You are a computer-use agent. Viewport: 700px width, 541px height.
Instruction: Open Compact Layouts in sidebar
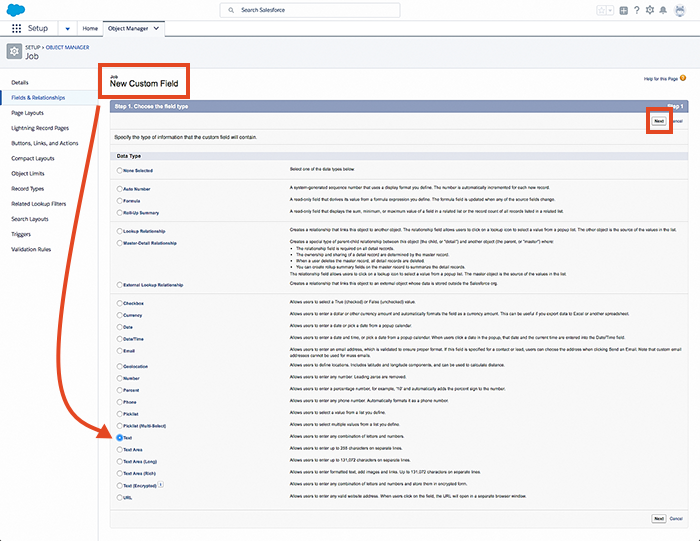[33, 158]
